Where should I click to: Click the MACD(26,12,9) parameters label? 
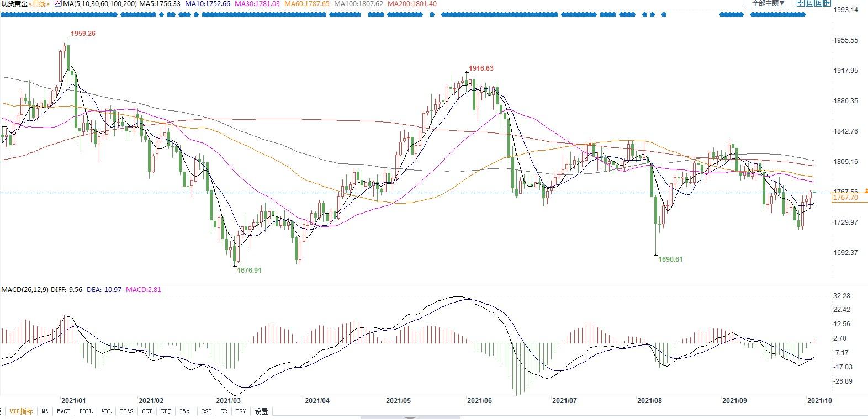pos(25,289)
